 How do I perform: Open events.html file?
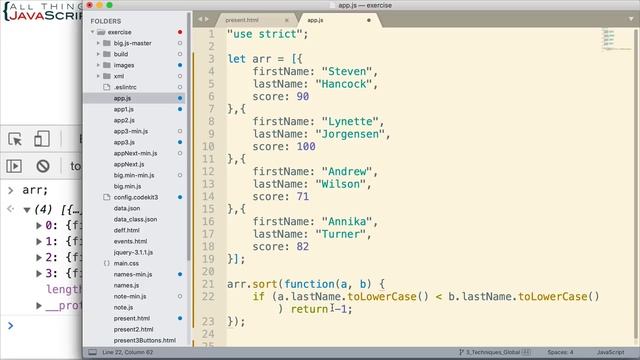130,241
